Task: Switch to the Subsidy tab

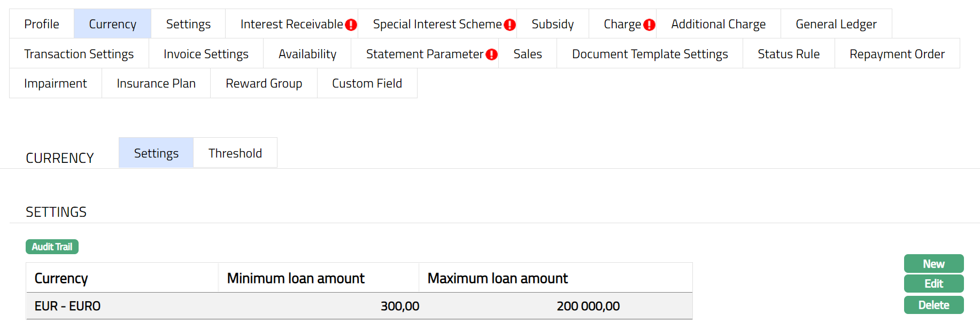Action: (552, 24)
